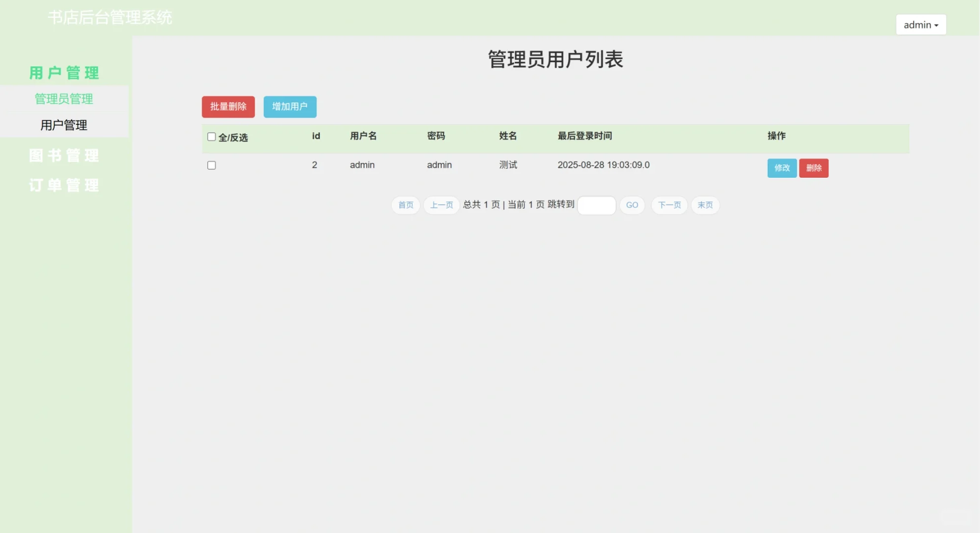Click the 书店后台管理系统 brand title
This screenshot has height=533, width=980.
[x=110, y=17]
